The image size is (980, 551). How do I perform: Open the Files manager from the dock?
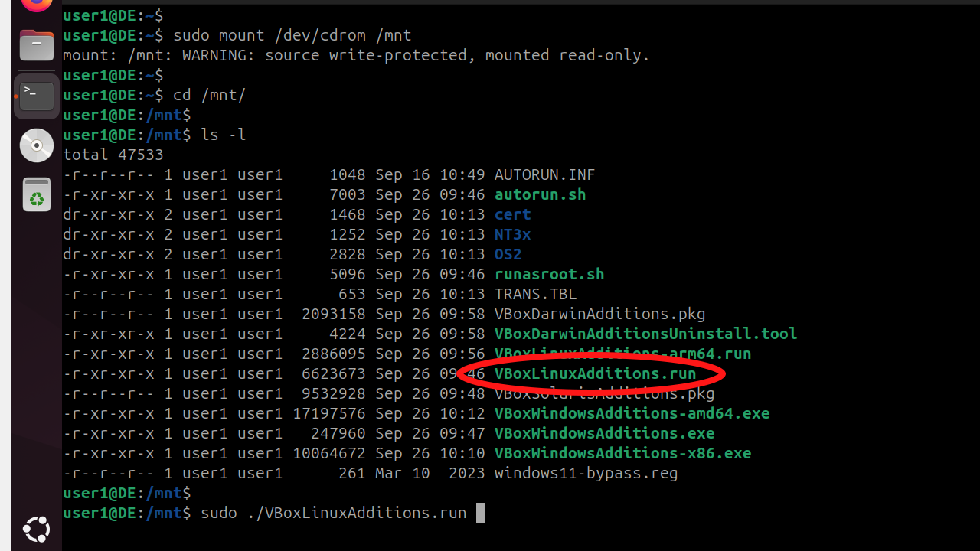[36, 46]
